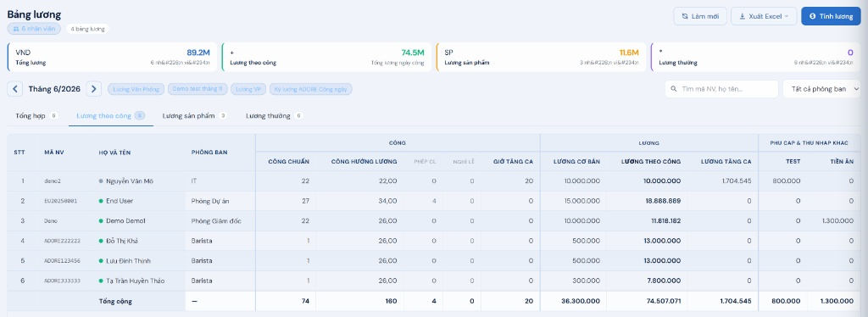This screenshot has width=868, height=317.
Task: Click the icon inside Tính lương button
Action: (x=813, y=16)
